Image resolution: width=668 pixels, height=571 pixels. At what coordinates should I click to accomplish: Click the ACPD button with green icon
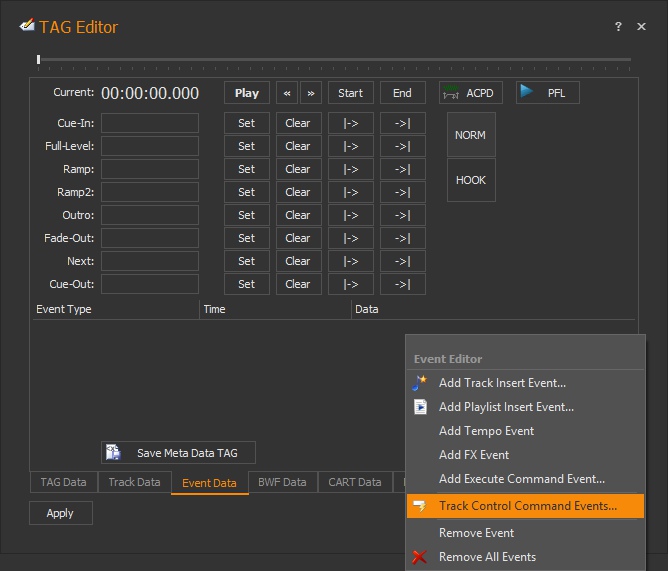[470, 93]
